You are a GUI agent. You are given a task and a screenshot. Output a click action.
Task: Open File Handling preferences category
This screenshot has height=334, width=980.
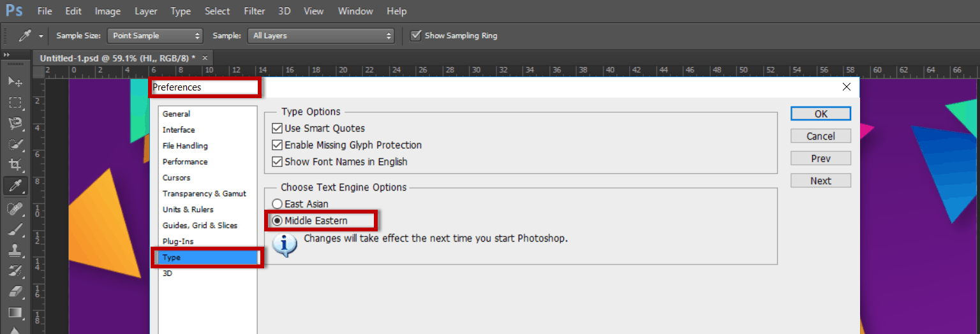(x=207, y=146)
